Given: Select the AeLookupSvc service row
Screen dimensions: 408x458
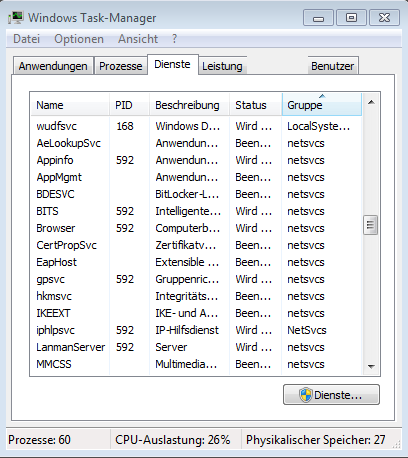Looking at the screenshot, I should tap(196, 143).
